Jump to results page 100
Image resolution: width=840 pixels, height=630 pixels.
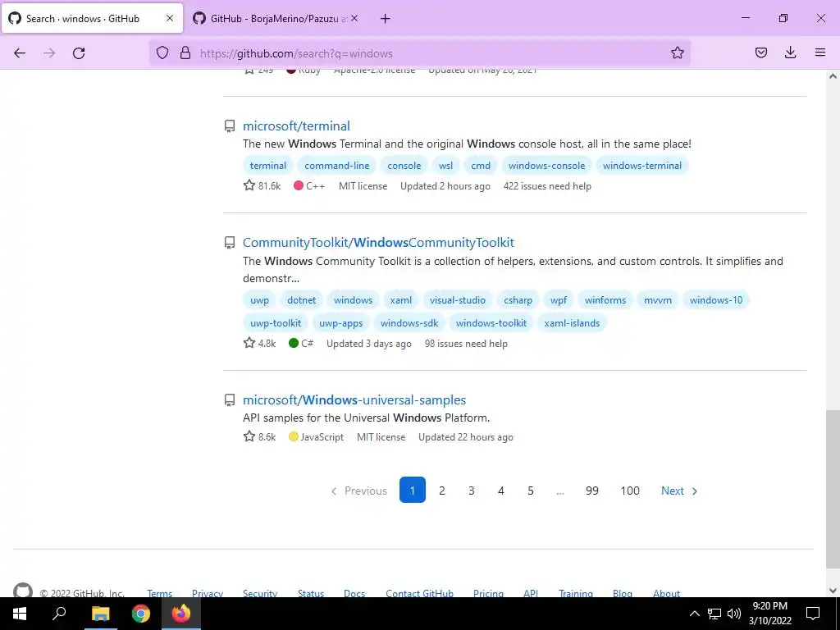[630, 491]
